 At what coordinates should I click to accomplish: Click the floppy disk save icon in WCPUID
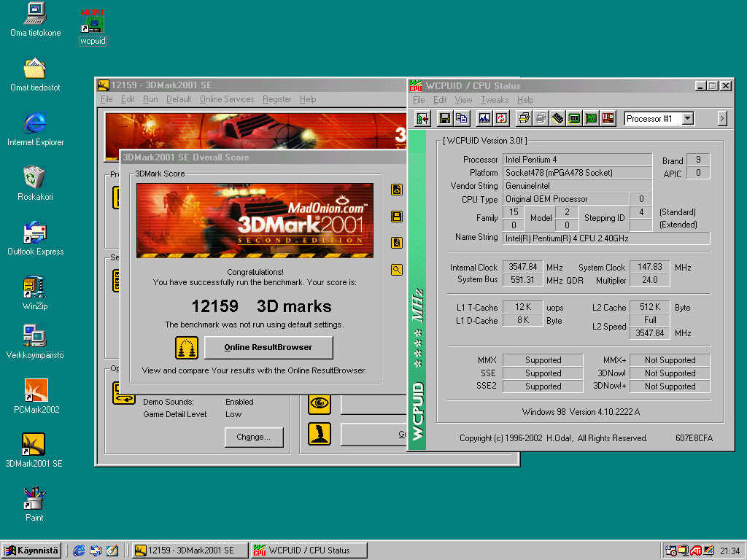[x=445, y=118]
